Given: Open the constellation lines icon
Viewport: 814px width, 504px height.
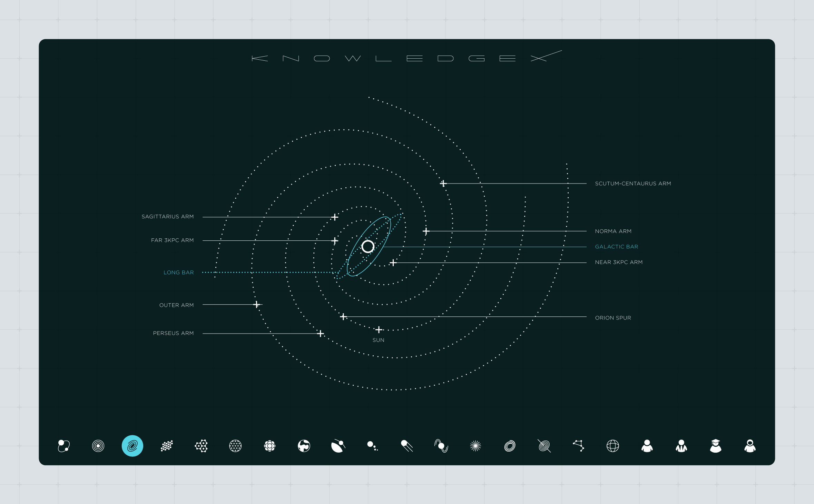Looking at the screenshot, I should point(579,446).
